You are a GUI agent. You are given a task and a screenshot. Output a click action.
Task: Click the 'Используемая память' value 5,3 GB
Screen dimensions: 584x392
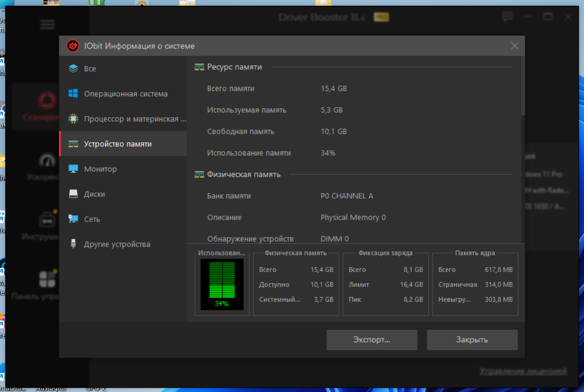(332, 110)
